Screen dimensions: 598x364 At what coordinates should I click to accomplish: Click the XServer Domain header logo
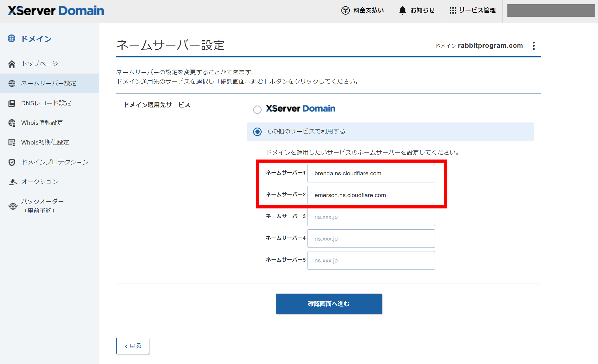tap(56, 11)
